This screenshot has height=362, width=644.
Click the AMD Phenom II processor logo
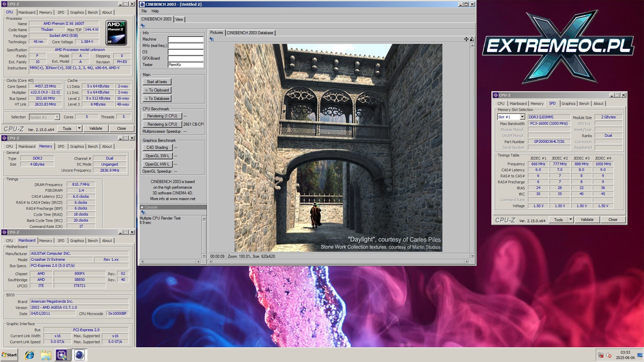tap(116, 33)
